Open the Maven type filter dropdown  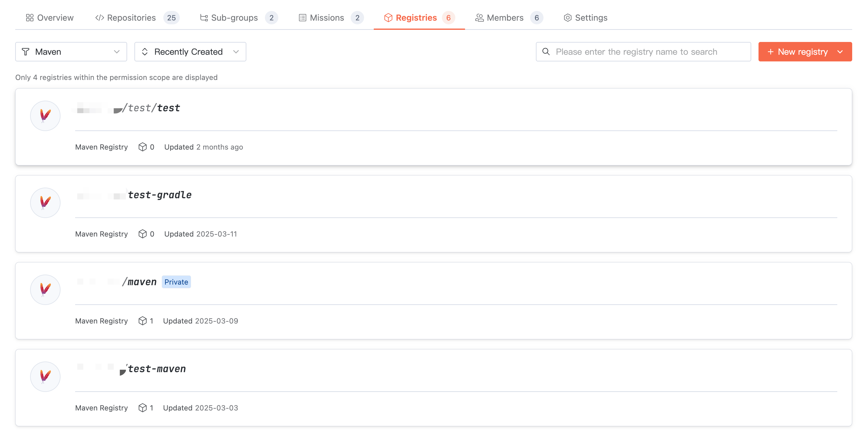71,52
